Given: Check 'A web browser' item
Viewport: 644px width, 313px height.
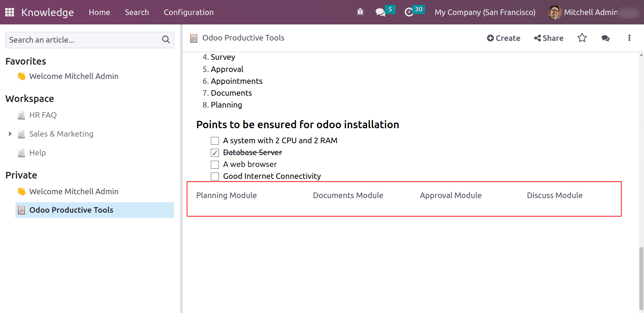Looking at the screenshot, I should coord(215,165).
